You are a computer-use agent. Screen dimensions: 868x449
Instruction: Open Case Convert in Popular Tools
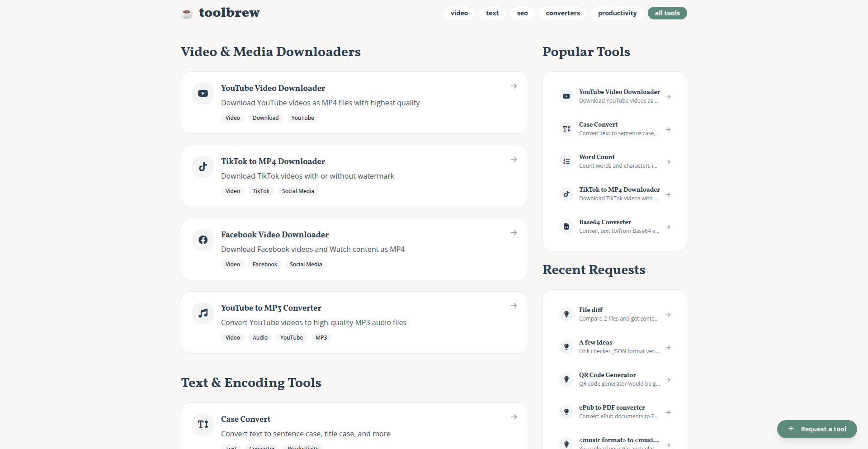point(598,124)
